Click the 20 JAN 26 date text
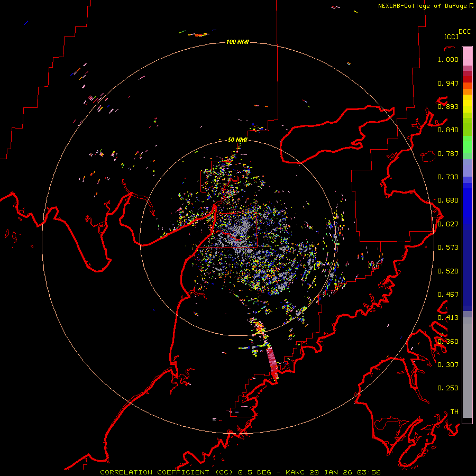The width and height of the screenshot is (476, 476). pyautogui.click(x=331, y=472)
